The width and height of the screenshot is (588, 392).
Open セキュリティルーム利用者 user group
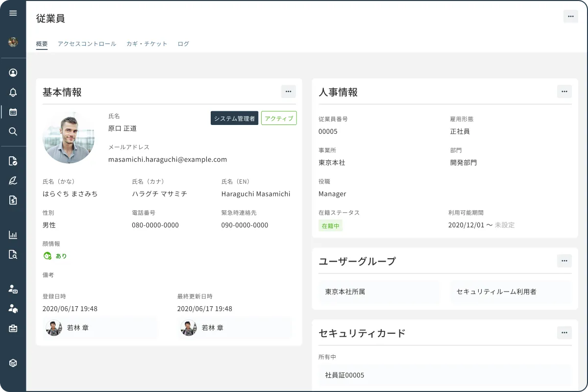pyautogui.click(x=511, y=292)
